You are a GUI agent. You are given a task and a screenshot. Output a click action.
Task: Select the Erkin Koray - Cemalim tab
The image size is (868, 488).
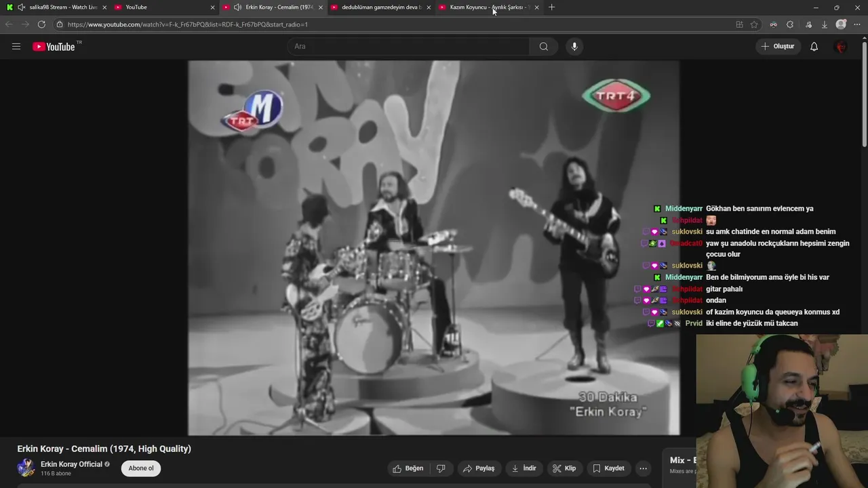[x=273, y=7]
